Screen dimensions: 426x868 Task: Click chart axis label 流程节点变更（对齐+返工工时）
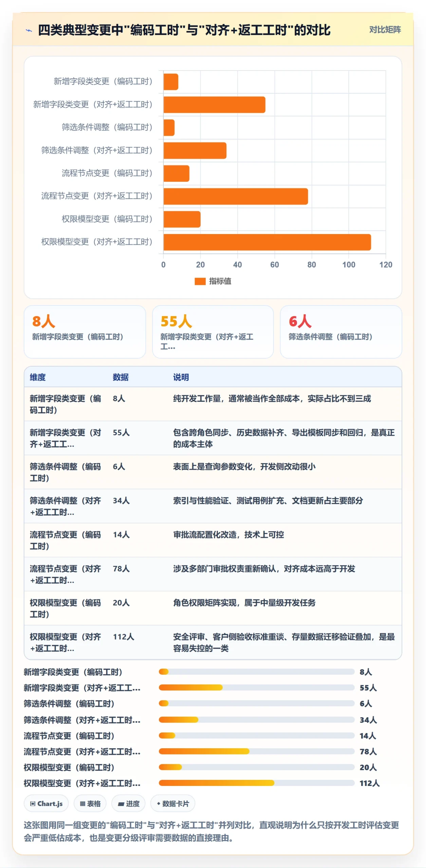(97, 196)
